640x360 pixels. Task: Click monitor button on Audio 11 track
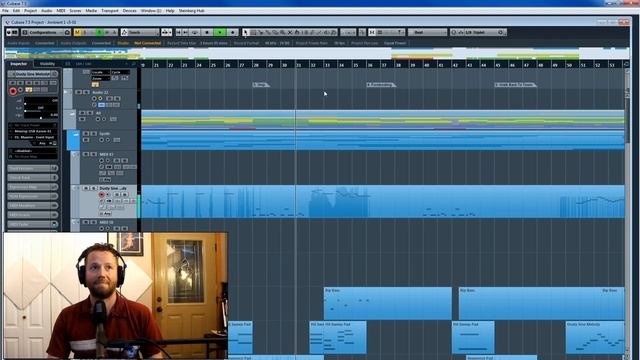(100, 98)
